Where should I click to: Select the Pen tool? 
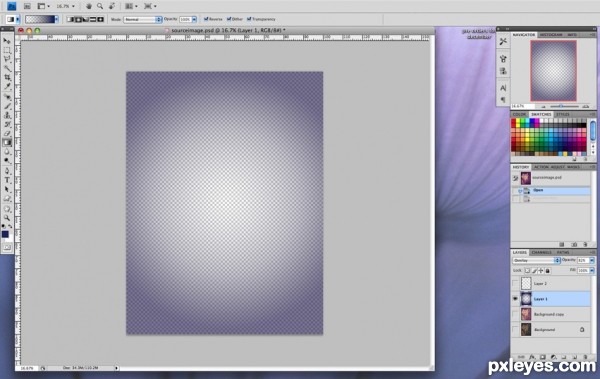7,171
